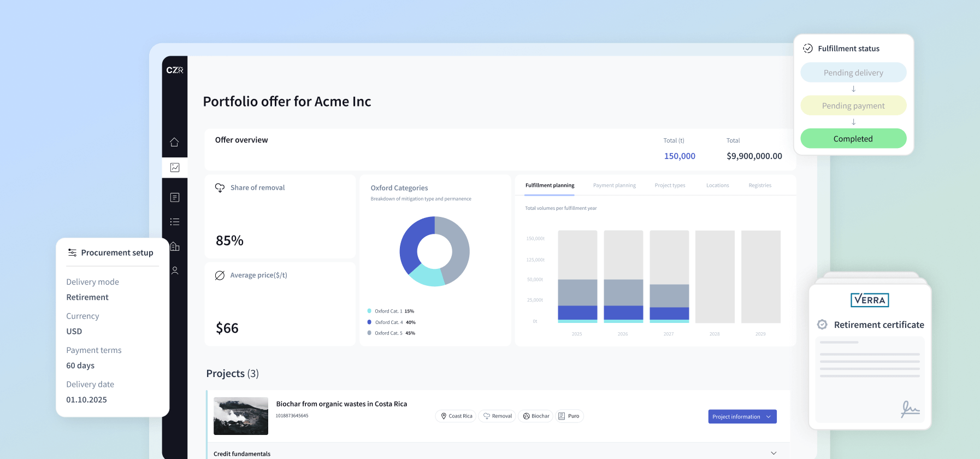Open the document page sidebar icon
The width and height of the screenshot is (980, 459).
click(175, 197)
